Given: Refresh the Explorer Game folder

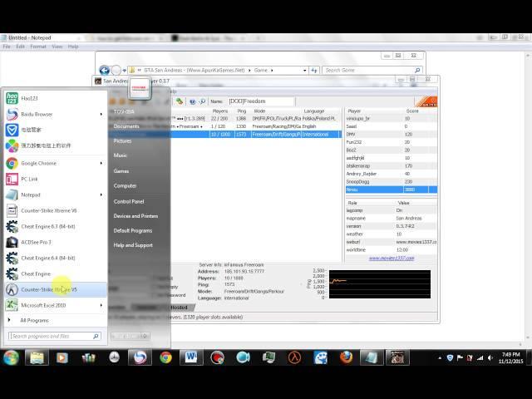Looking at the screenshot, I should coord(314,70).
